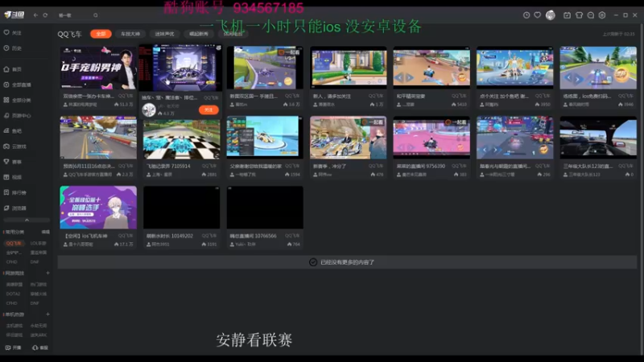Screen dimensions: 644x362
Task: Open the hexagon settings icon
Action: [602, 15]
